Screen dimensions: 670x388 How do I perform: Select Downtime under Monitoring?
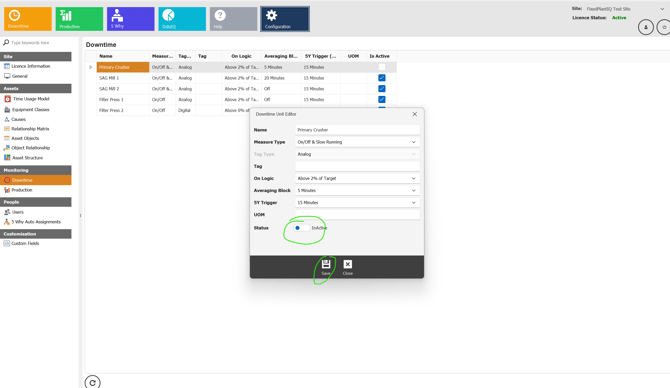pos(36,180)
